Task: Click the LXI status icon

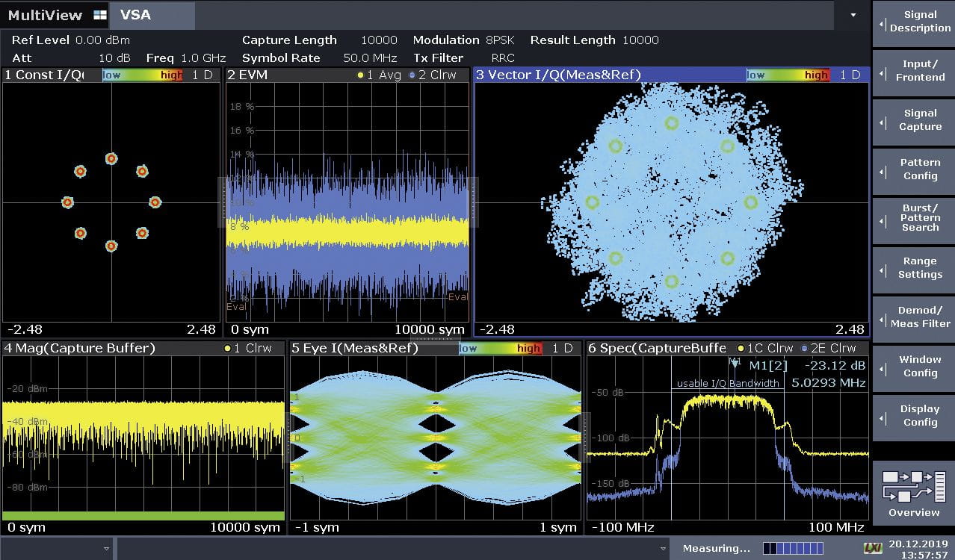Action: [x=872, y=548]
